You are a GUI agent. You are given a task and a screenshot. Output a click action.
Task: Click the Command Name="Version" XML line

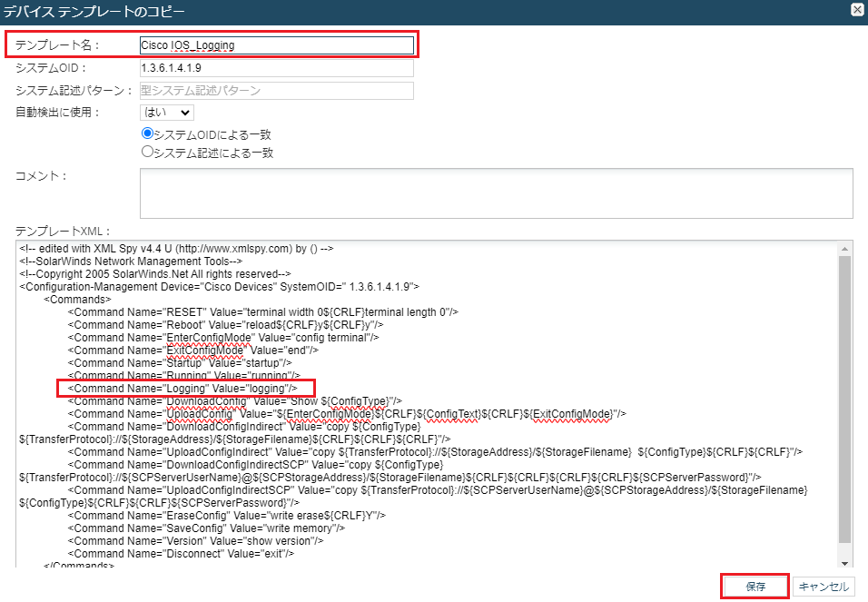195,541
